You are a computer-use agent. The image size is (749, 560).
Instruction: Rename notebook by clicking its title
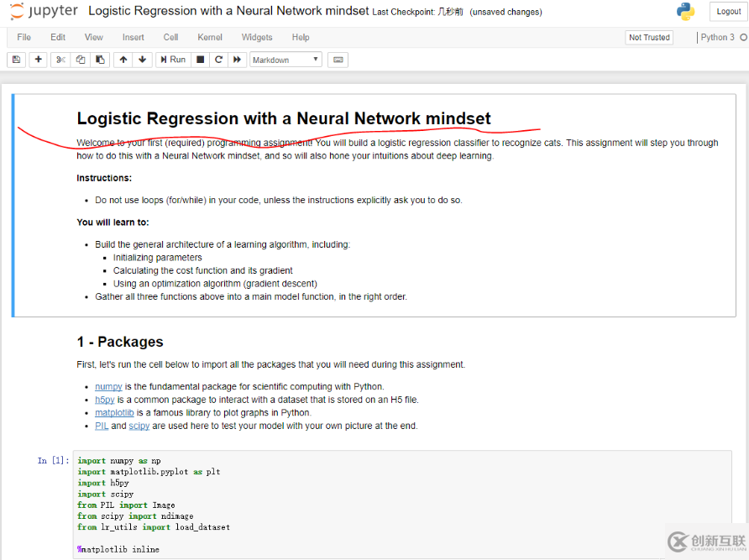pos(228,11)
